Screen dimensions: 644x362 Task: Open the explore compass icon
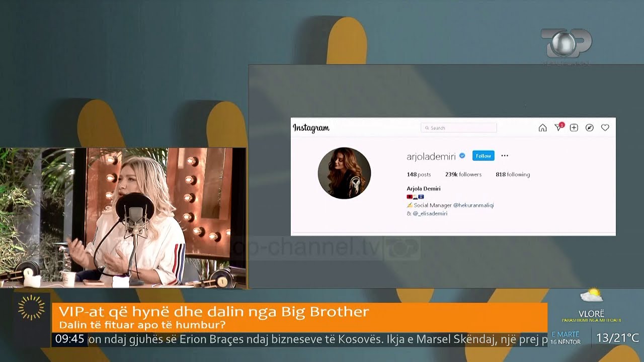point(590,128)
